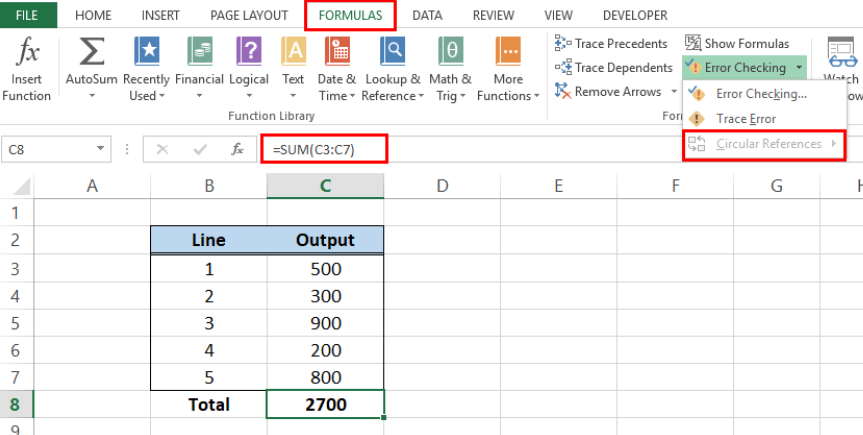Click the Select All corner triangle
The width and height of the screenshot is (863, 435).
coord(22,187)
